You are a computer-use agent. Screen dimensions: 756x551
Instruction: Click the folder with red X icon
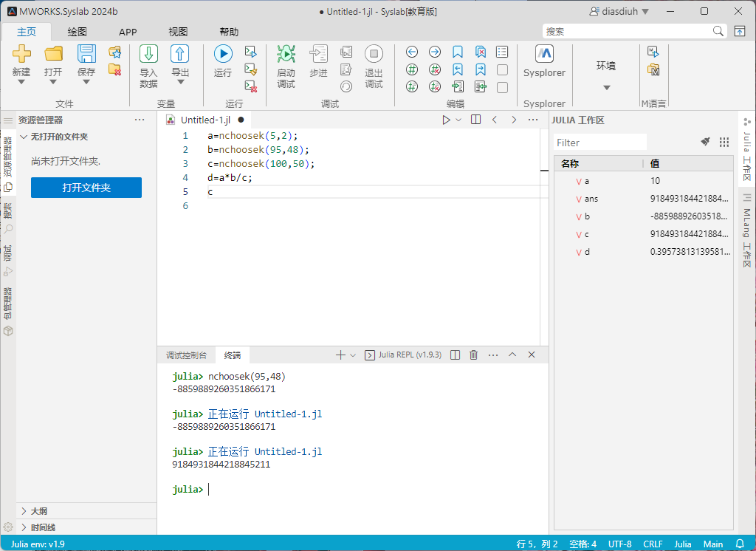114,69
